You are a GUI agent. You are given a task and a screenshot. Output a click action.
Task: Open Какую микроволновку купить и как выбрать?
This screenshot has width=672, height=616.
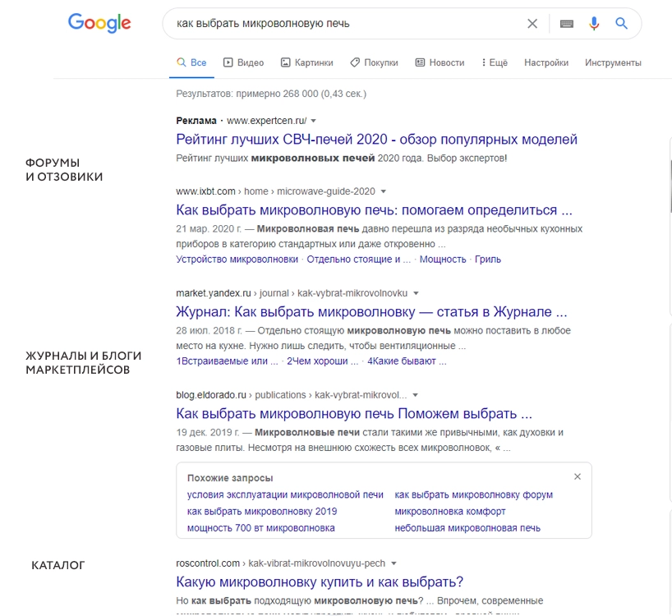[320, 582]
